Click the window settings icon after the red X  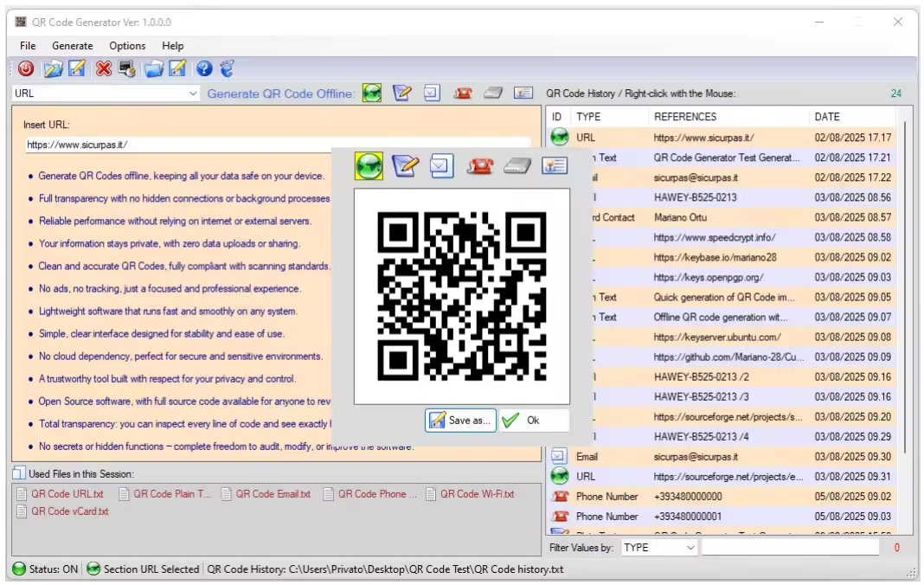127,69
